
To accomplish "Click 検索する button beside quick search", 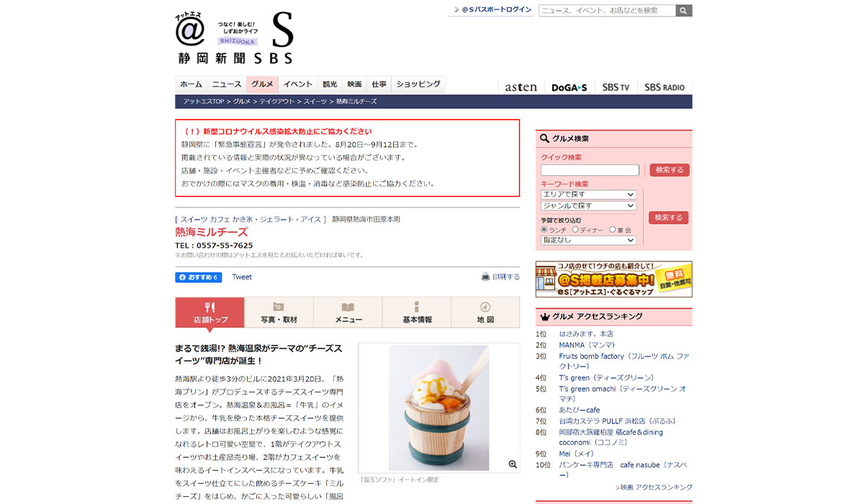I will click(x=669, y=170).
